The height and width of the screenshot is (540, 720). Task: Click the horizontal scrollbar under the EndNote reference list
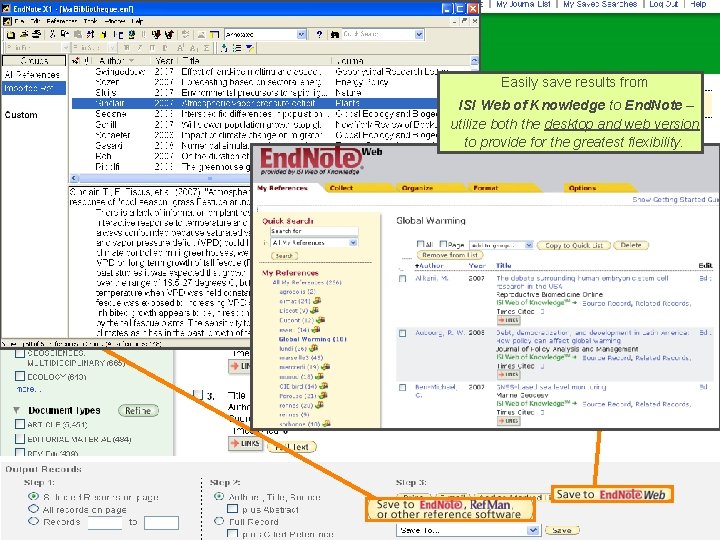point(161,178)
